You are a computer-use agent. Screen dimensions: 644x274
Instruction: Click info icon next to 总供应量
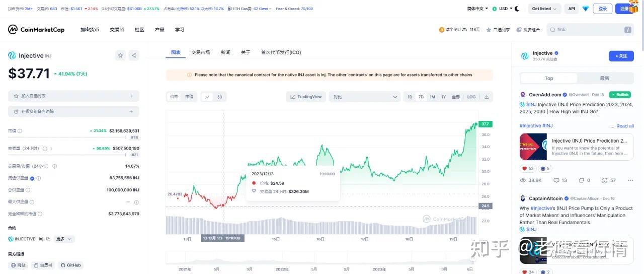pos(28,190)
